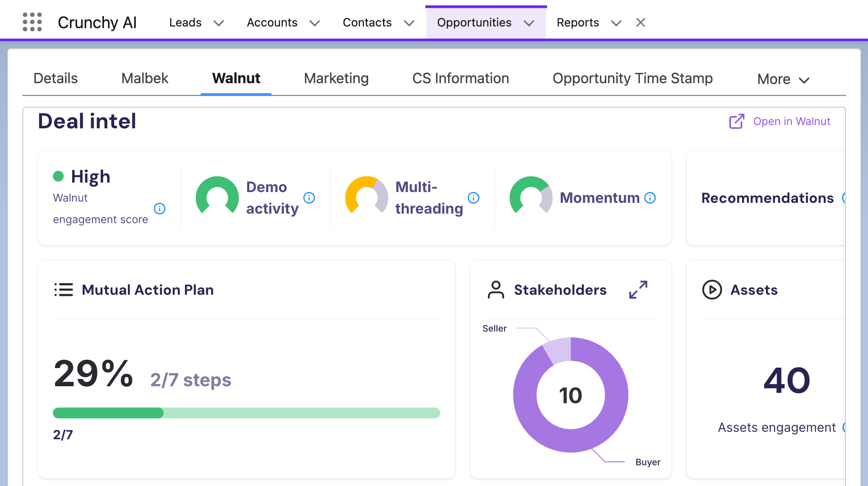Image resolution: width=868 pixels, height=486 pixels.
Task: Click the Stakeholders person icon
Action: [496, 290]
